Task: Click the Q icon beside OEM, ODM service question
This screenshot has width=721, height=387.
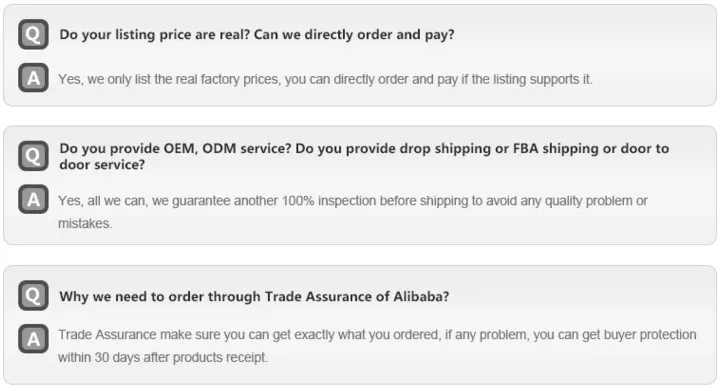Action: click(x=33, y=156)
